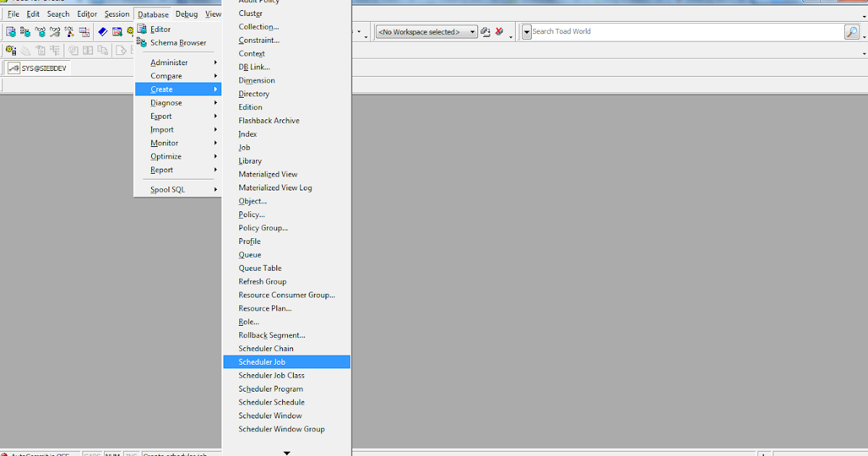Save the current workspace icon
This screenshot has width=868, height=456.
tap(485, 31)
